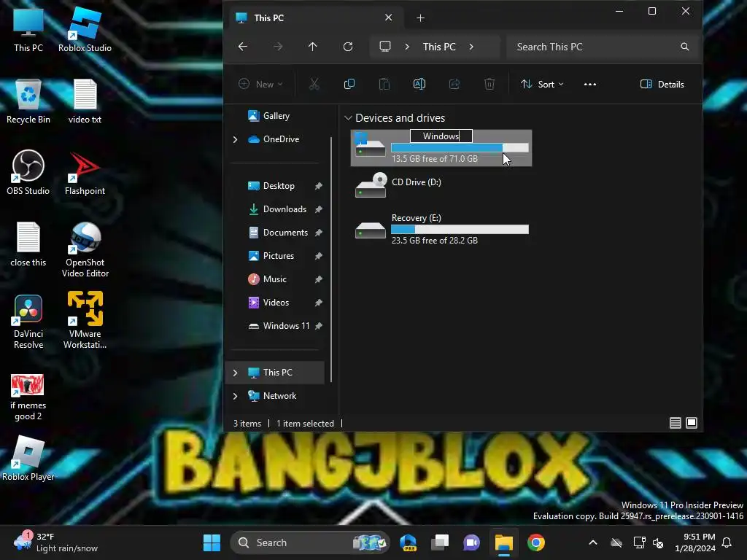Image resolution: width=747 pixels, height=560 pixels.
Task: Click File Explorer taskbar icon
Action: pyautogui.click(x=503, y=542)
